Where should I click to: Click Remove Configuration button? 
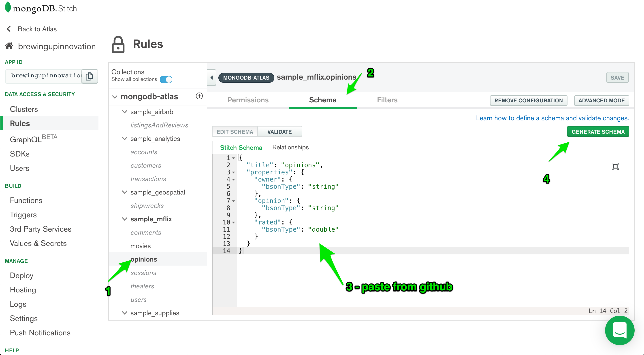(529, 100)
